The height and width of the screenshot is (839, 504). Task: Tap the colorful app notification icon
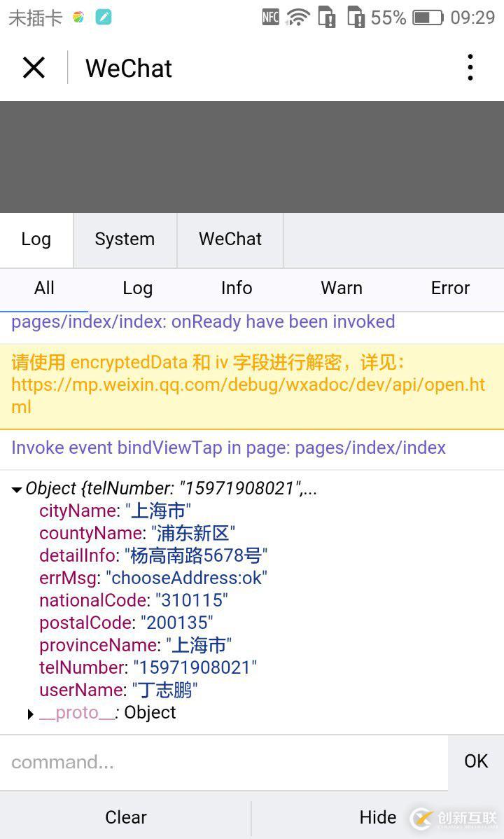[x=78, y=17]
